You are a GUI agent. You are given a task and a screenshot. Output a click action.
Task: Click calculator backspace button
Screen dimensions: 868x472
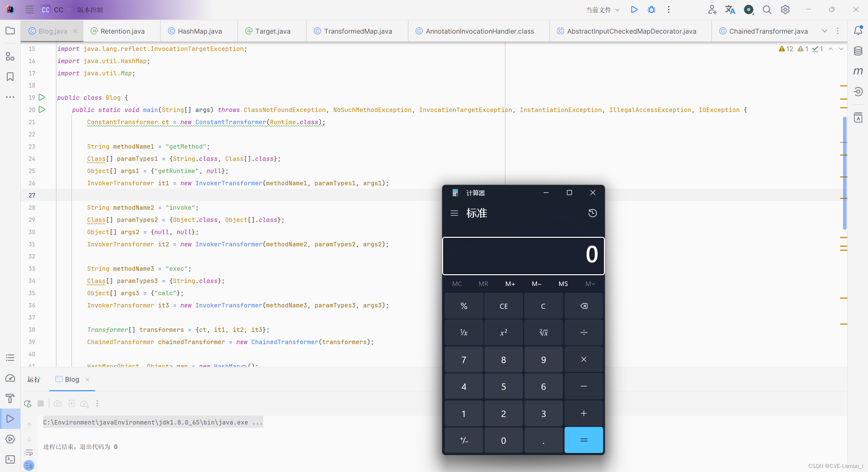pyautogui.click(x=584, y=306)
